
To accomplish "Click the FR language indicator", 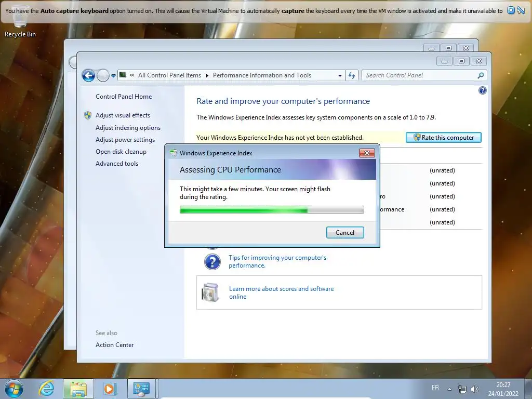I will tap(435, 388).
